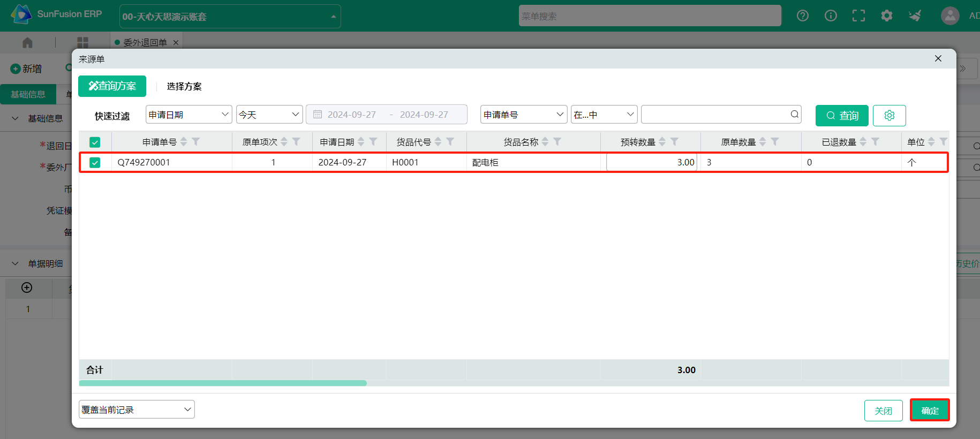The height and width of the screenshot is (439, 980).
Task: Click the 配电柜 item name cell
Action: point(533,162)
